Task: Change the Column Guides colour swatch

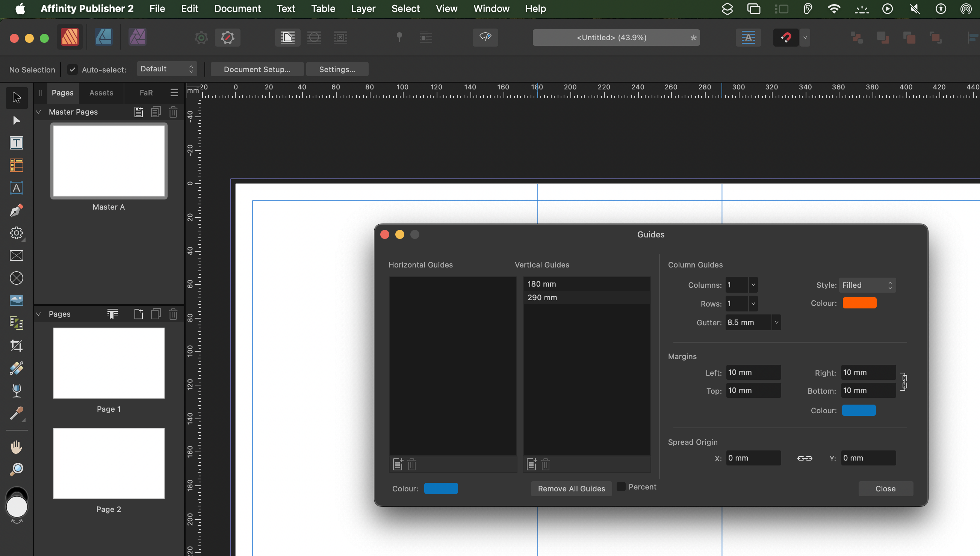Action: (860, 302)
